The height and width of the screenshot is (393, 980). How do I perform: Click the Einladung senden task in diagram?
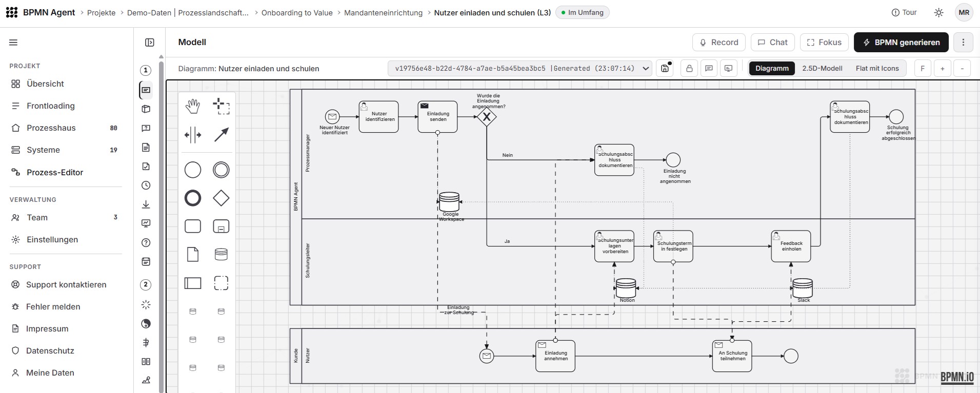coord(437,117)
